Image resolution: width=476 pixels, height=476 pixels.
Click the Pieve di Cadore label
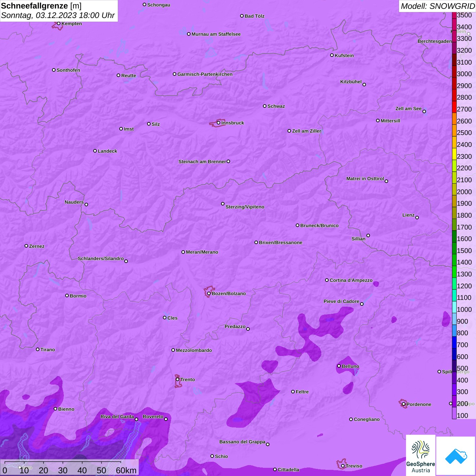(x=341, y=301)
